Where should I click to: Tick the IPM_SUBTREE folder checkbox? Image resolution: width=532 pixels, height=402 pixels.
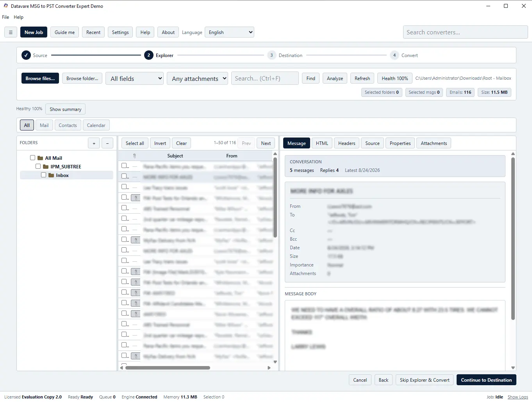38,166
